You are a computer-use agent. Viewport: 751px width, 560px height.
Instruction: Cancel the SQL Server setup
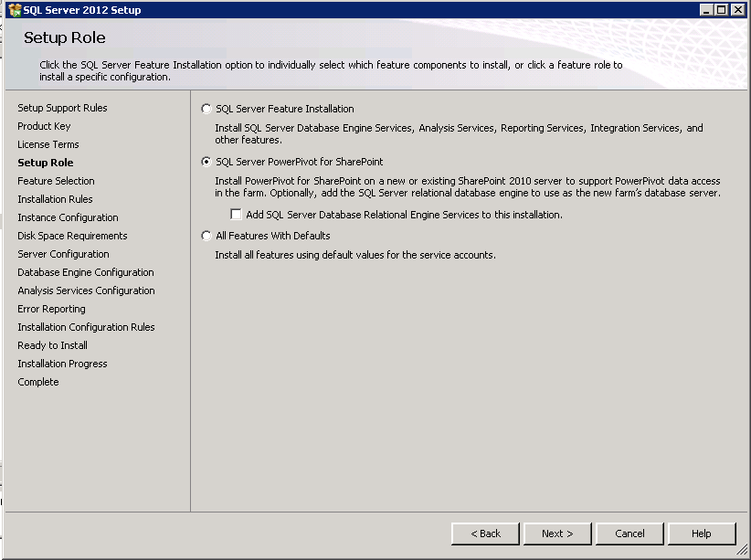tap(629, 534)
